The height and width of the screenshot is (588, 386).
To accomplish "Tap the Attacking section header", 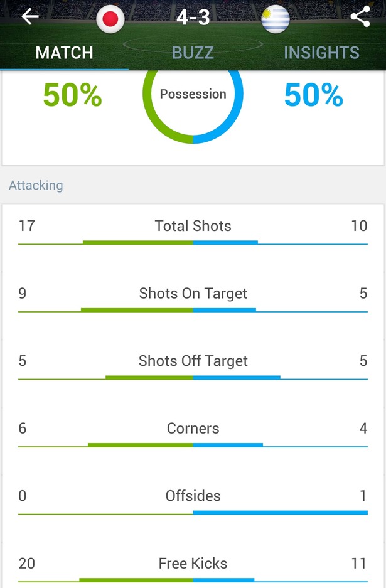I will pos(36,185).
